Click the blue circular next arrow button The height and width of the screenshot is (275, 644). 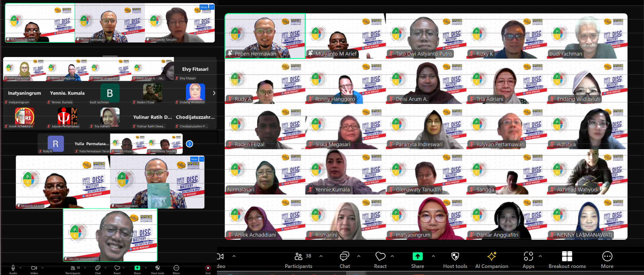click(x=190, y=144)
